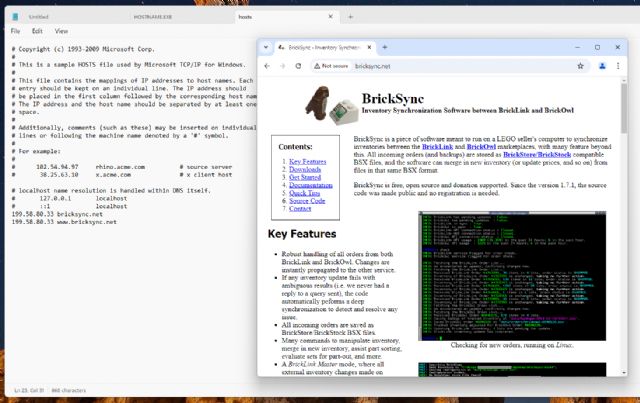Open a new Chrome tab
Image resolution: width=640 pixels, height=403 pixels.
tap(385, 47)
